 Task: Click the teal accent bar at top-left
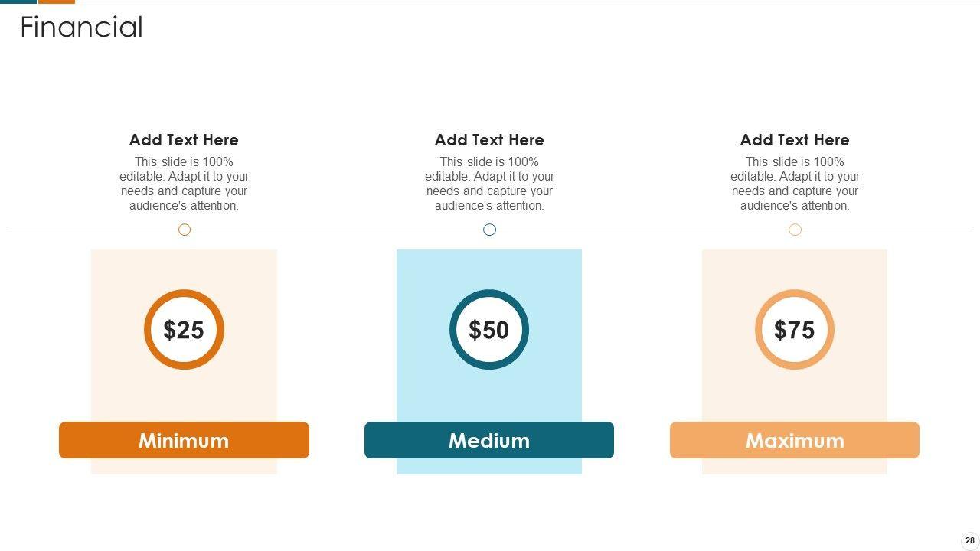coord(18,2)
